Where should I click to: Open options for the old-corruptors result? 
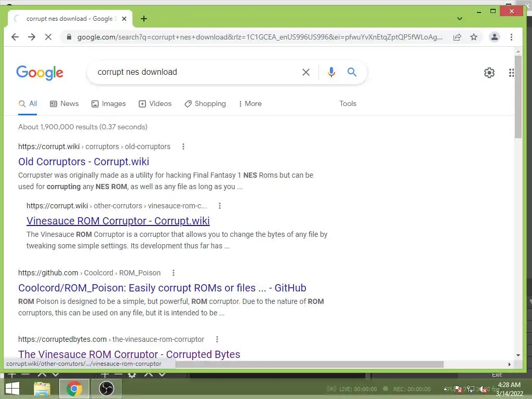(x=183, y=147)
